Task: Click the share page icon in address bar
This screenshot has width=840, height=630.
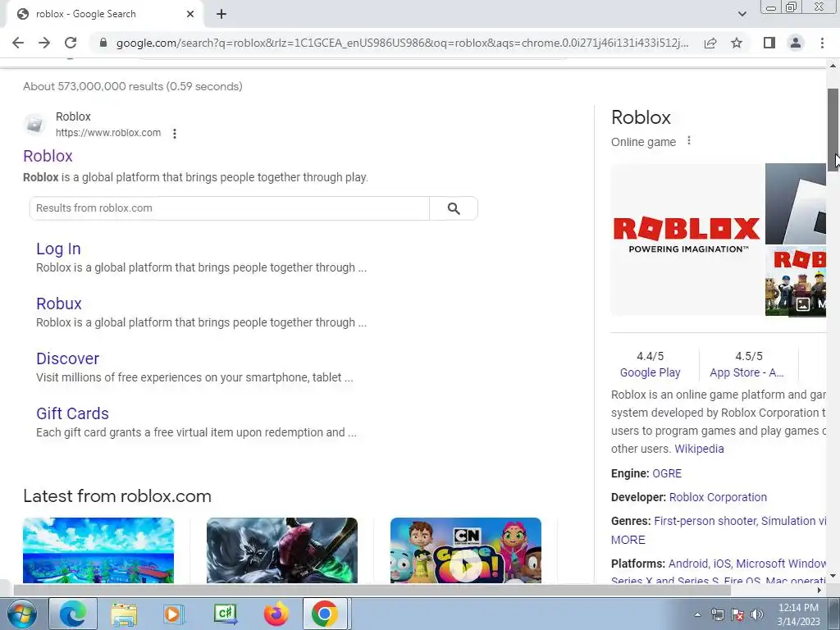Action: [x=710, y=43]
